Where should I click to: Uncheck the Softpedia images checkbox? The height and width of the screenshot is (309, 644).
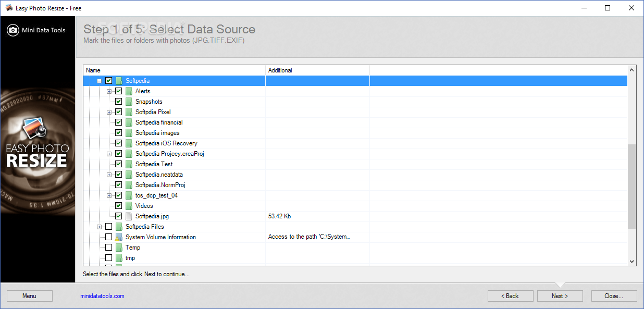[118, 133]
